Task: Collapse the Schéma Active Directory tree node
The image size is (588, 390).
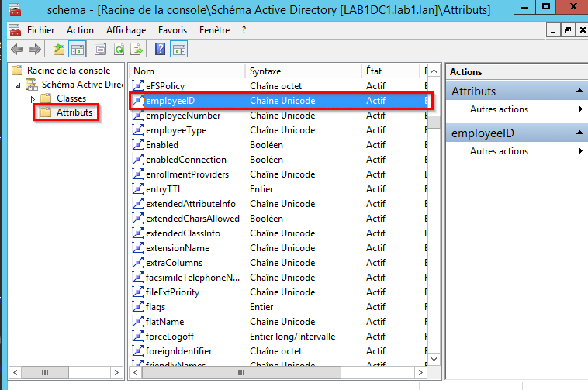Action: [18, 85]
